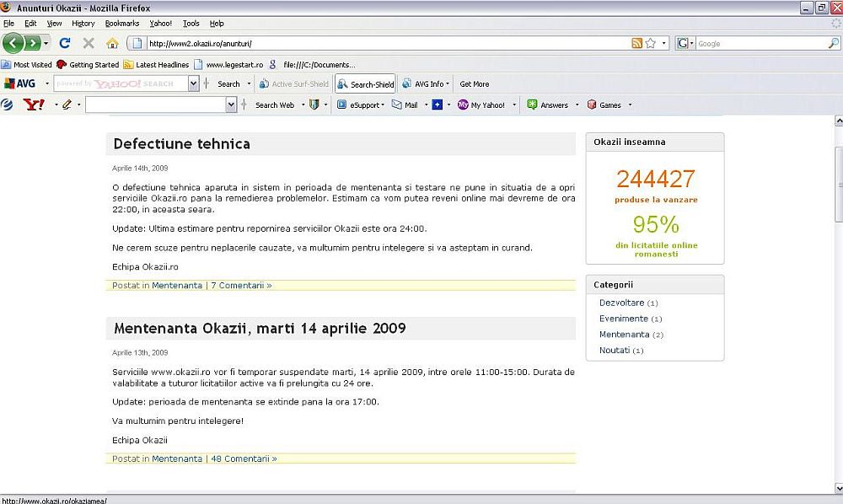Toggle the AVG Active Surf-Shield button

pos(293,84)
